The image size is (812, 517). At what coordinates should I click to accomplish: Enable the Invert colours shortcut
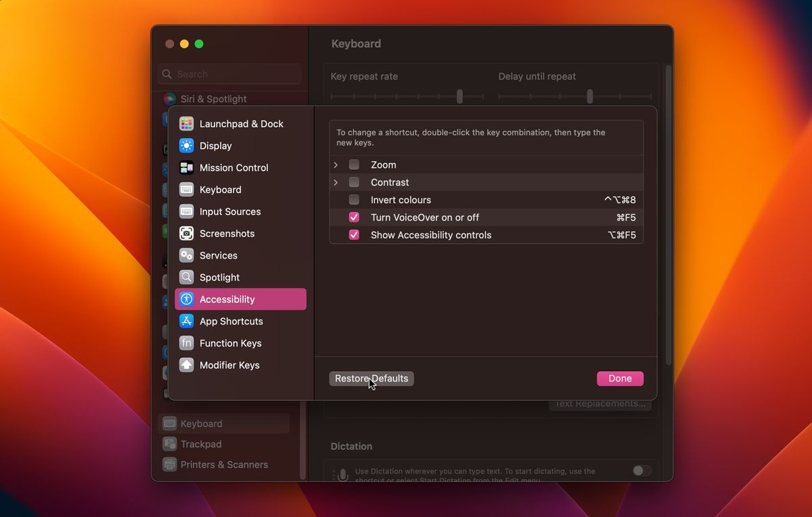353,200
